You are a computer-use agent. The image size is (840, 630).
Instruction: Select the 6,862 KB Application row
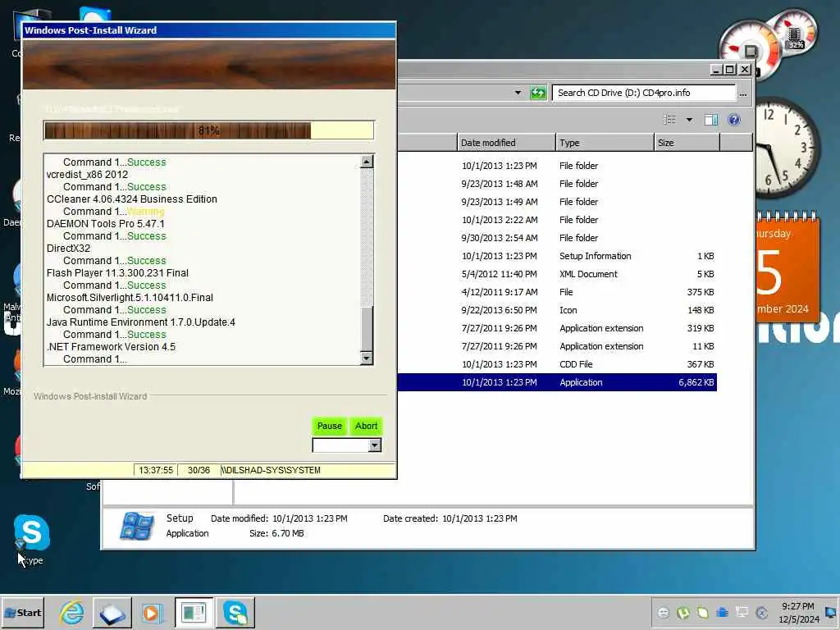click(x=557, y=382)
